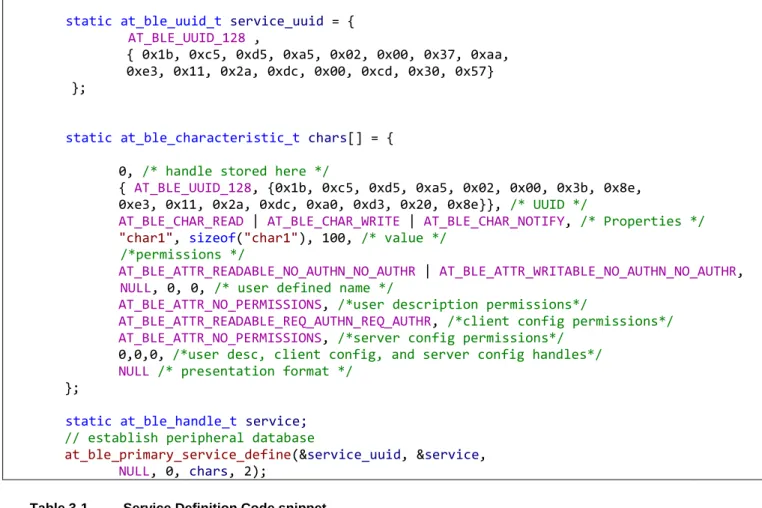
Task: Click the '/* value */' comment
Action: 403,238
